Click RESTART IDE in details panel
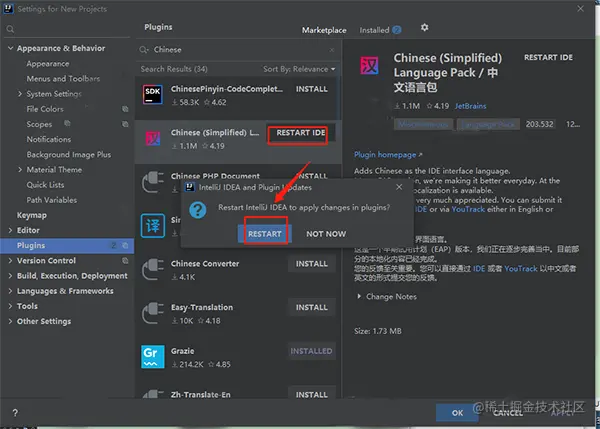The image size is (600, 429). [x=548, y=57]
